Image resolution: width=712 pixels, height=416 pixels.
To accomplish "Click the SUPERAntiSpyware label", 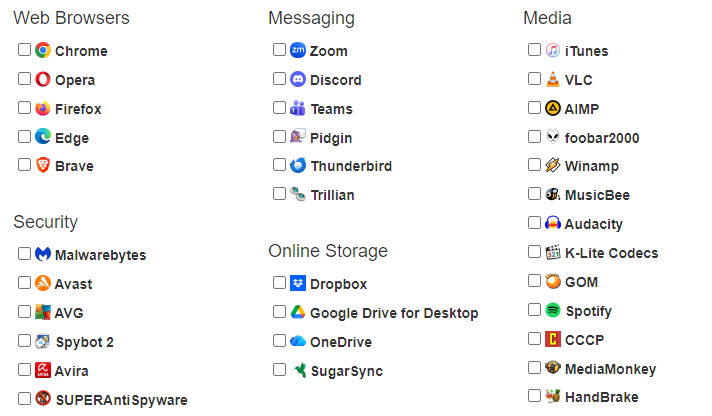I will (121, 400).
